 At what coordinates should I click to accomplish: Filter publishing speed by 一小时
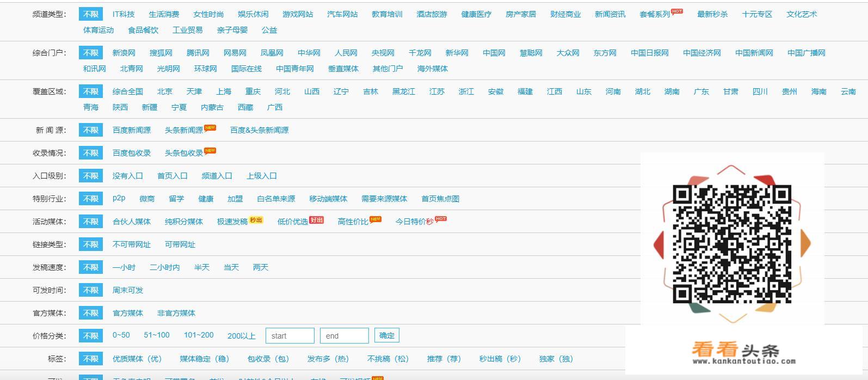tap(124, 267)
